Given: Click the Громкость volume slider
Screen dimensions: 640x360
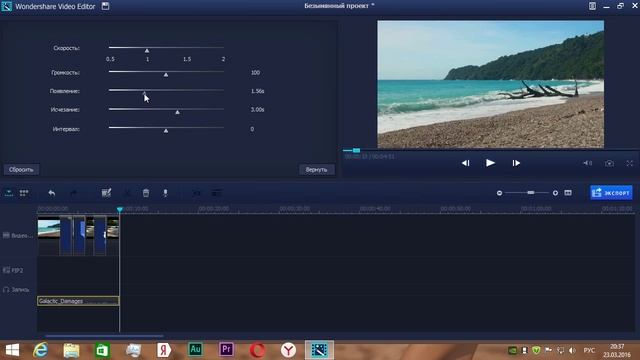Looking at the screenshot, I should click(166, 72).
